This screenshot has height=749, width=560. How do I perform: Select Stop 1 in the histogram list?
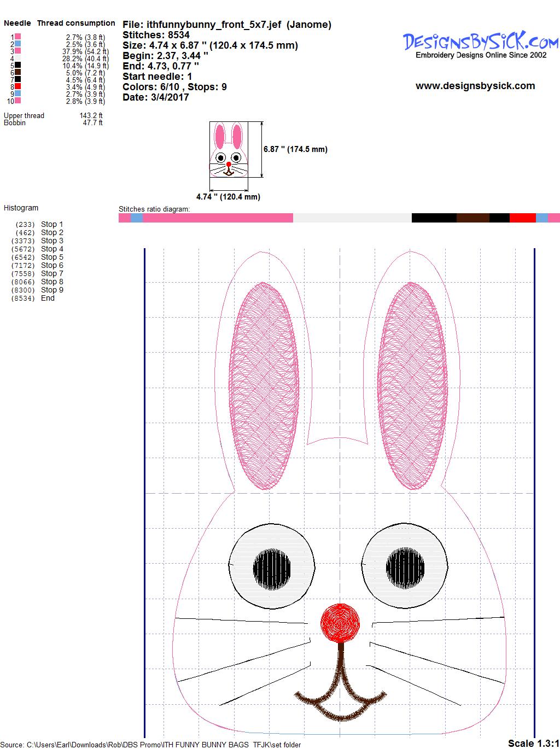coord(52,224)
